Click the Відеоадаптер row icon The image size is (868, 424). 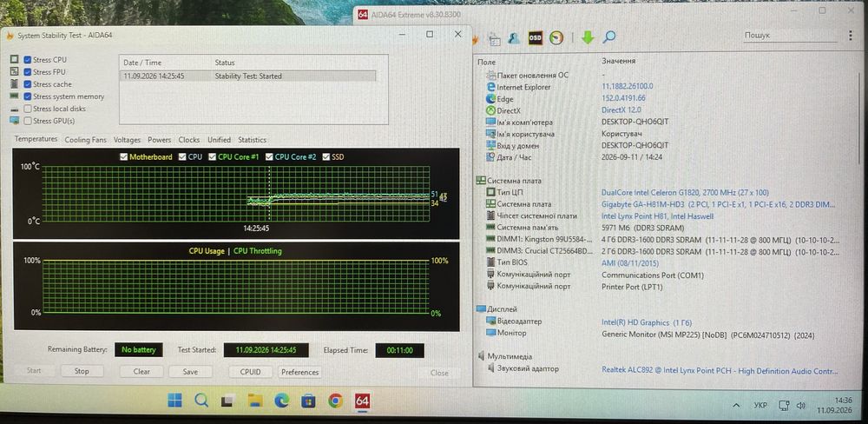pyautogui.click(x=490, y=321)
